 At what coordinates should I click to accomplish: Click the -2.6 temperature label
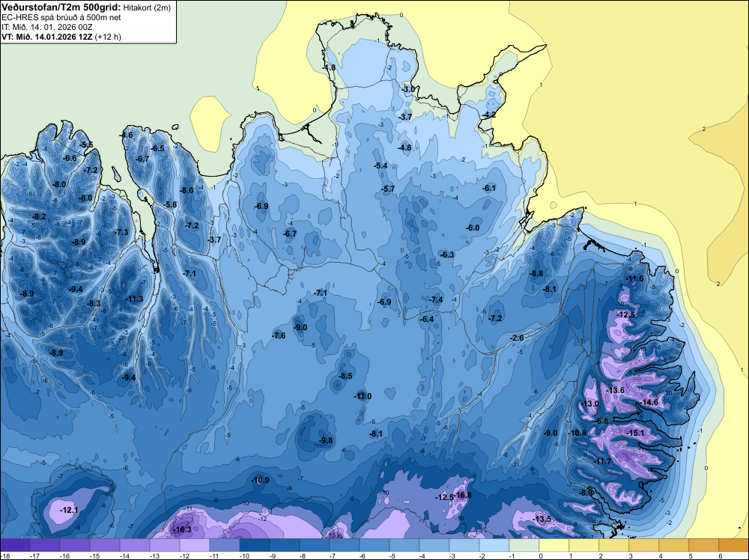click(518, 338)
